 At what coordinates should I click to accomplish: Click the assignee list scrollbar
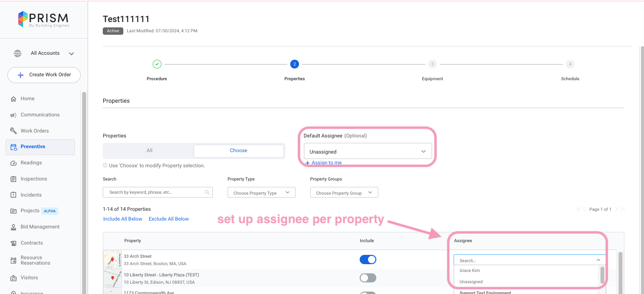coord(602,274)
